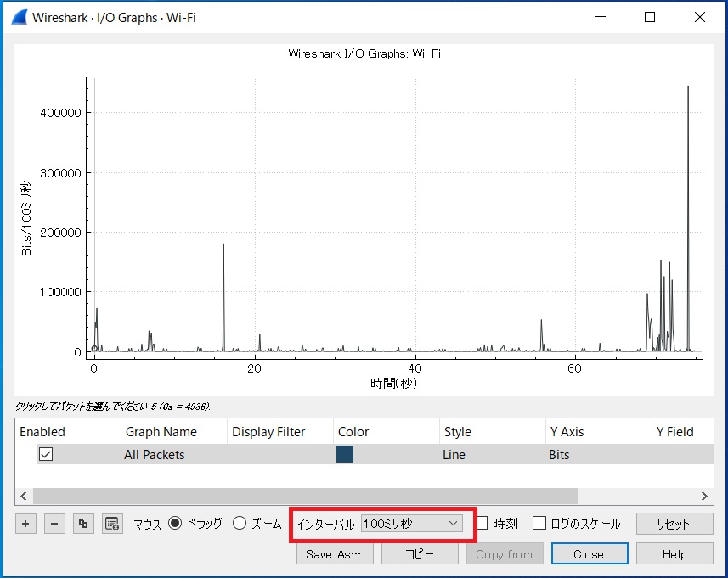Clear all graphs icon button
The width and height of the screenshot is (728, 578).
[x=112, y=524]
